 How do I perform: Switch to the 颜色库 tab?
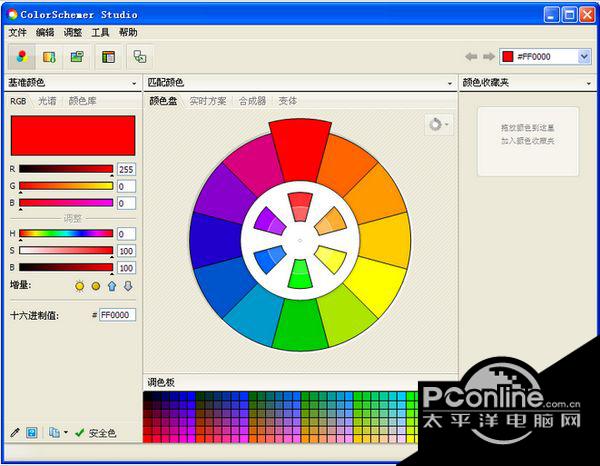[82, 101]
